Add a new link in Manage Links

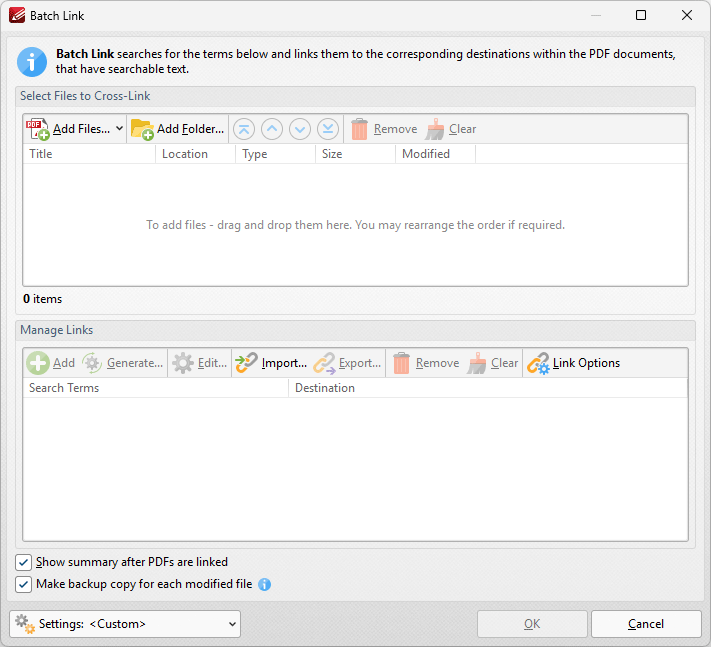pos(50,363)
